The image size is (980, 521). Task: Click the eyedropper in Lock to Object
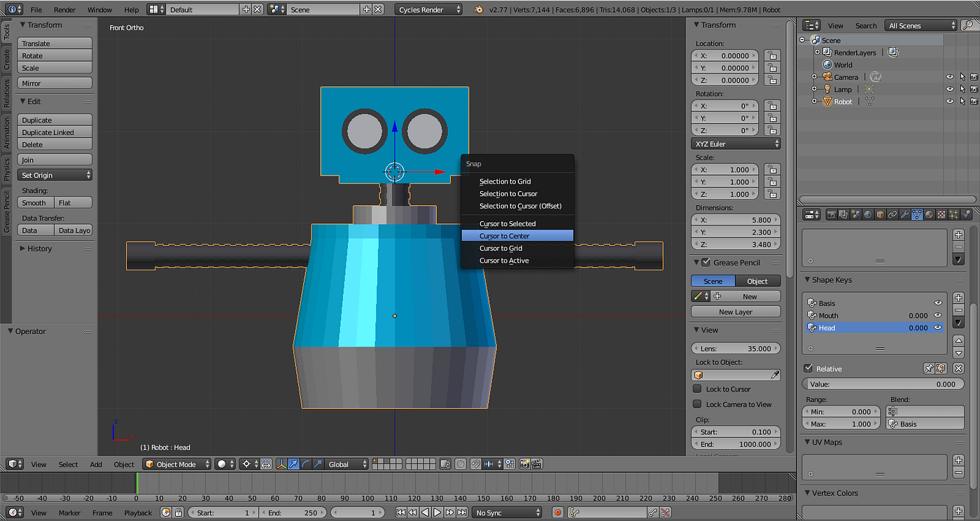[775, 375]
